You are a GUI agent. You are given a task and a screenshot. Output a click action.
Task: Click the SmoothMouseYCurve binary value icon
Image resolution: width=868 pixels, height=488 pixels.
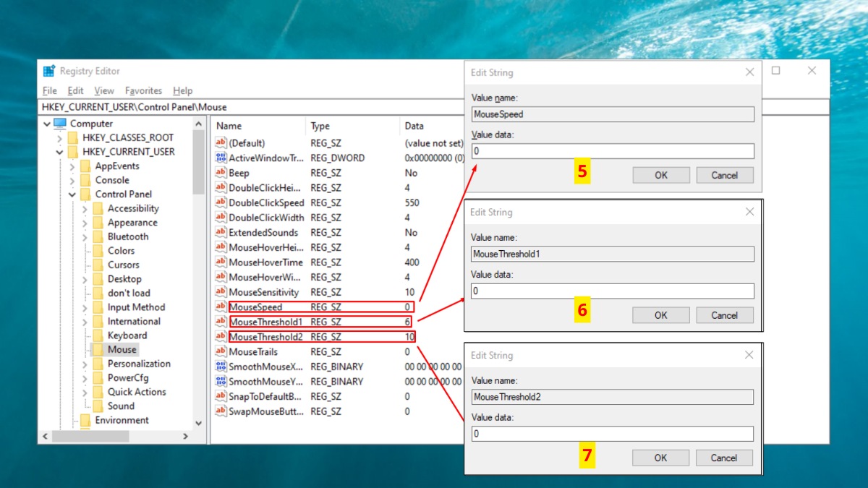221,382
